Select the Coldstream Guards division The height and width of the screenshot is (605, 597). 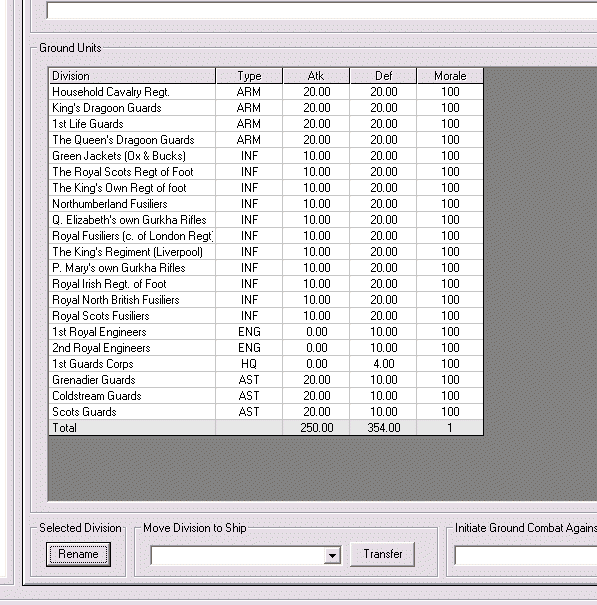pyautogui.click(x=266, y=396)
